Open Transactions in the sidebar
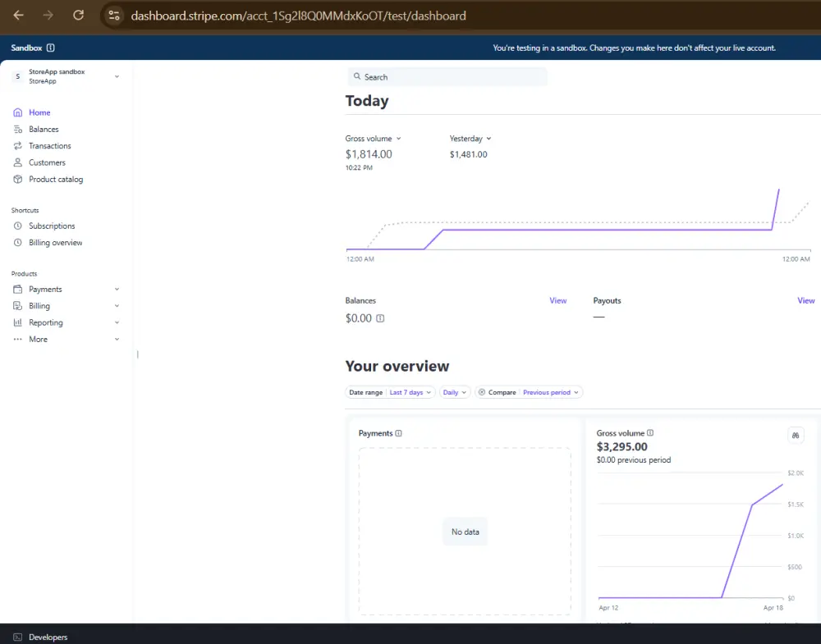 coord(50,146)
